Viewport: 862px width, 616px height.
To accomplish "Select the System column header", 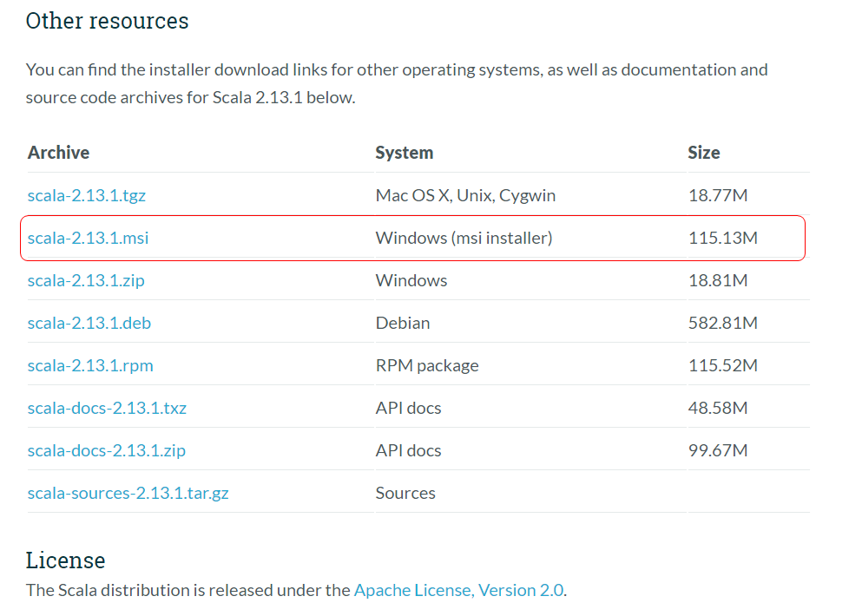I will (x=404, y=152).
